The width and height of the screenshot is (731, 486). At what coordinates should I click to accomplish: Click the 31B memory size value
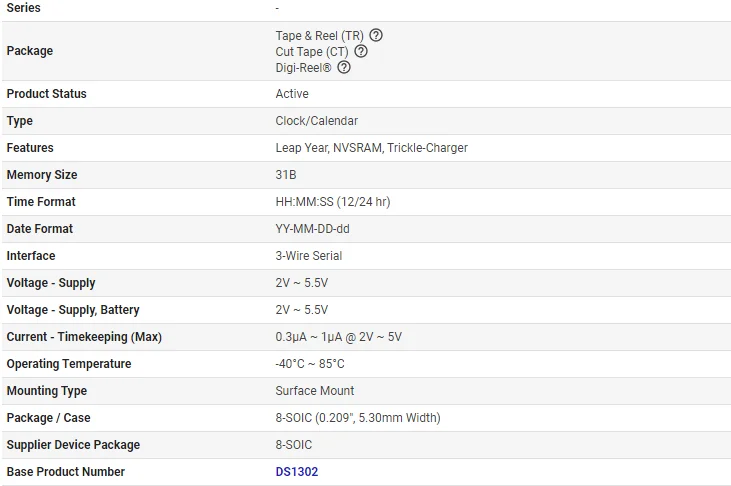pos(286,175)
